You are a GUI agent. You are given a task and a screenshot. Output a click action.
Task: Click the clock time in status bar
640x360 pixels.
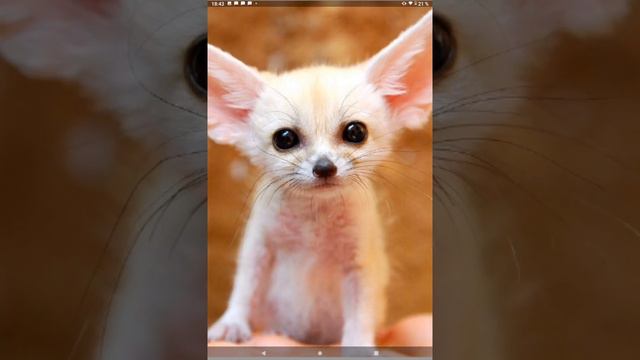(218, 4)
